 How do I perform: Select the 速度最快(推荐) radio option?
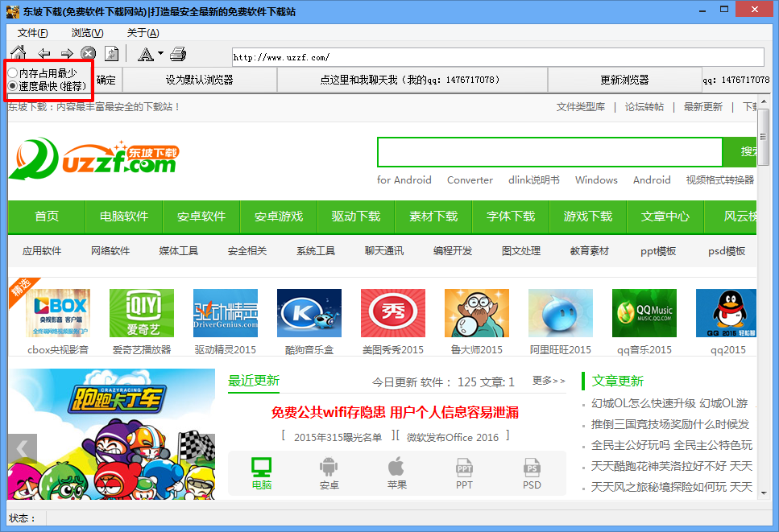[48, 86]
